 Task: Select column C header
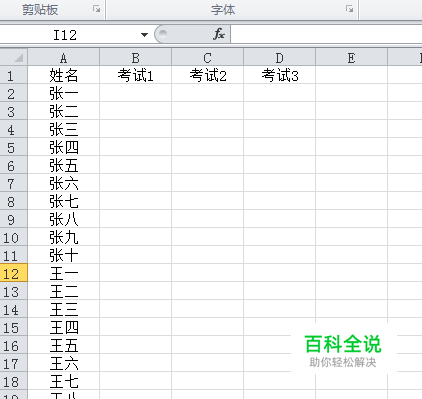click(x=207, y=57)
